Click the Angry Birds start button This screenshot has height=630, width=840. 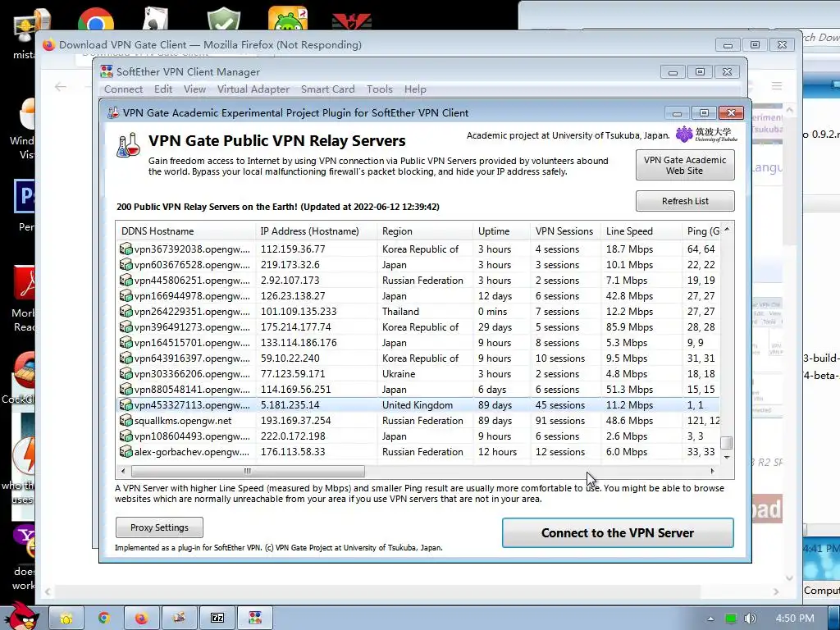22,615
